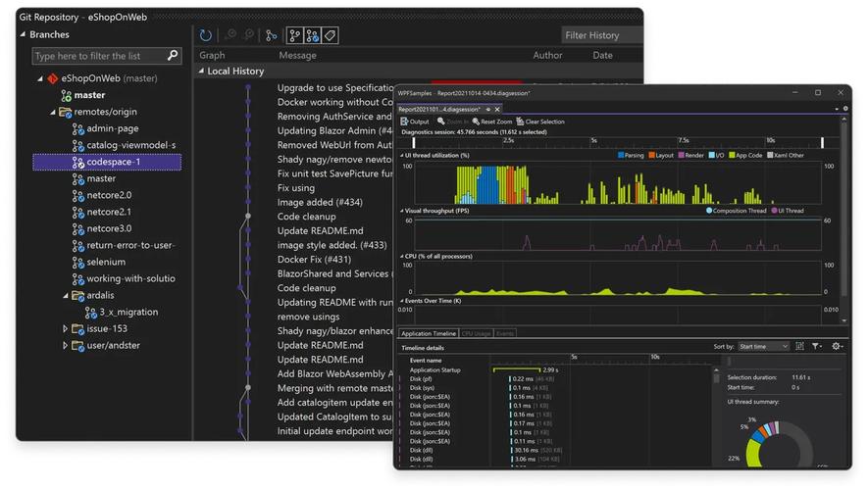This screenshot has width=868, height=490.
Task: Collapse the Visual throughput (FPS) graph
Action: tap(402, 211)
